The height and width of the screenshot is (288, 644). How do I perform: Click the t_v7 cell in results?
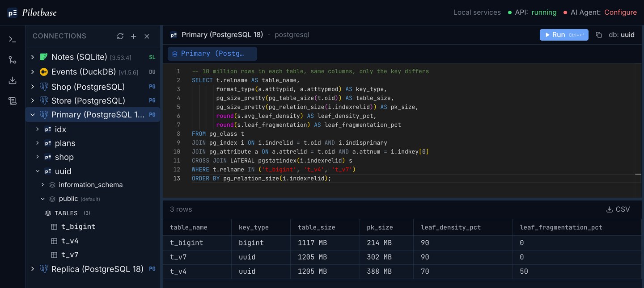197,257
